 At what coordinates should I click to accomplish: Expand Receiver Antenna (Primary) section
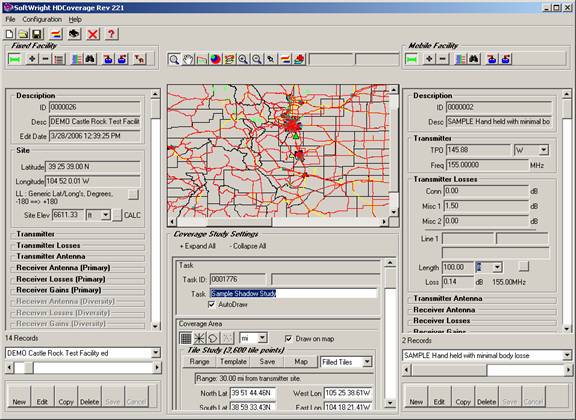click(63, 268)
